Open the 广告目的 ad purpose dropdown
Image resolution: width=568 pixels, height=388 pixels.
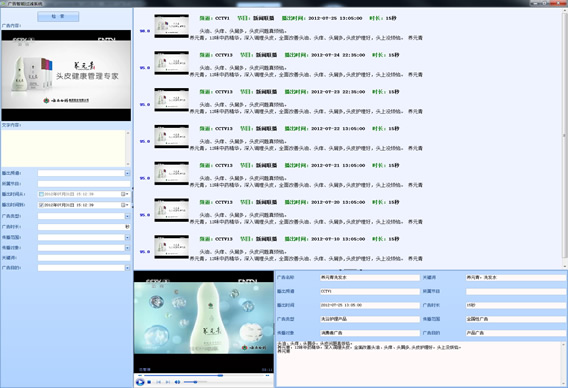coord(128,268)
